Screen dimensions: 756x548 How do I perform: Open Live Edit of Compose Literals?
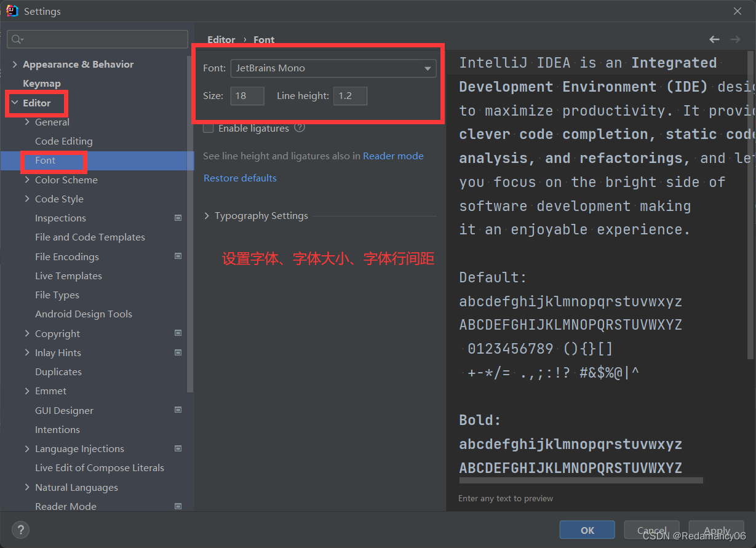pos(100,467)
